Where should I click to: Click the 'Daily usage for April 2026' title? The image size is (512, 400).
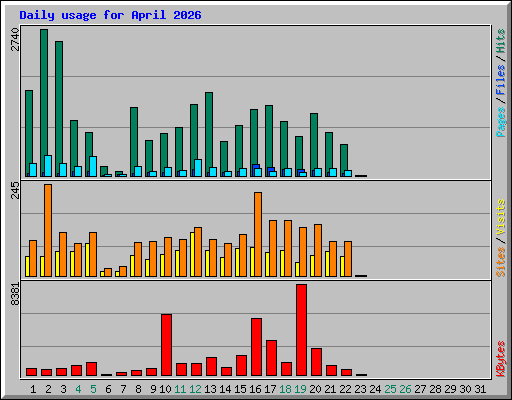tap(110, 15)
